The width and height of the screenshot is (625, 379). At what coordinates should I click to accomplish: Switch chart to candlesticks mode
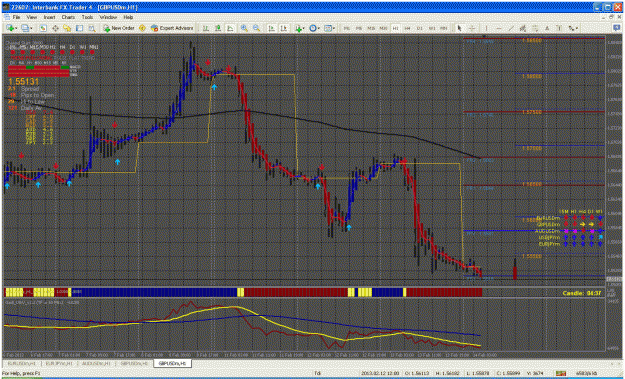[x=218, y=28]
